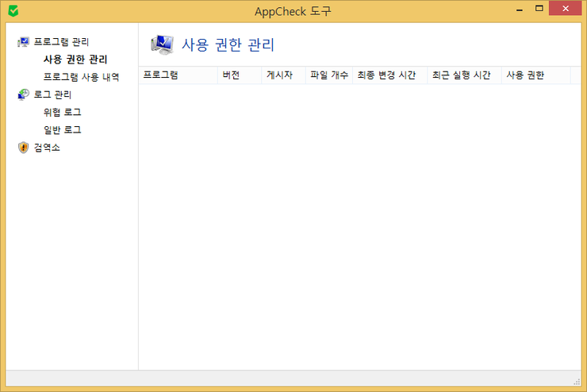Sort by the 버전 column header
The height and width of the screenshot is (392, 587).
(x=240, y=75)
